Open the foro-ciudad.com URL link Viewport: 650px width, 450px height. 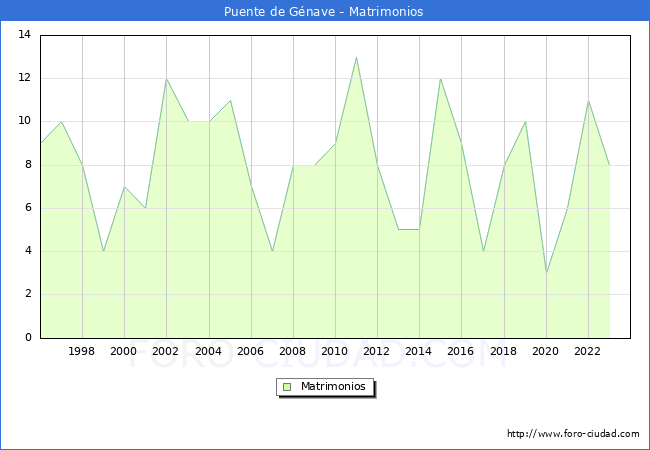tap(573, 434)
